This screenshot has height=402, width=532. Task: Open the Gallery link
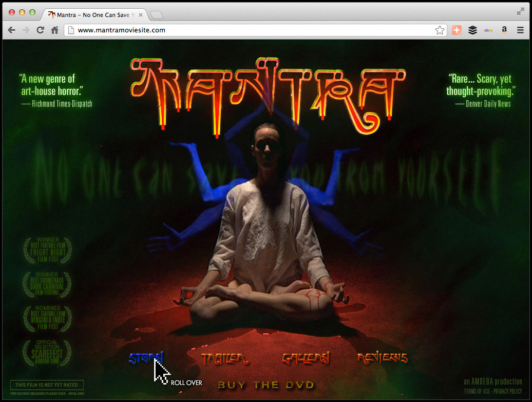(306, 358)
